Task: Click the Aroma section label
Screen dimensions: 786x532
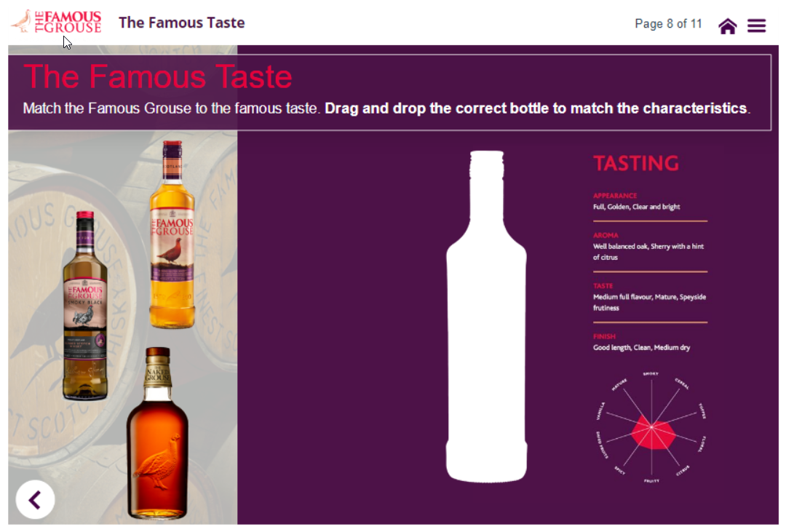Action: tap(606, 235)
